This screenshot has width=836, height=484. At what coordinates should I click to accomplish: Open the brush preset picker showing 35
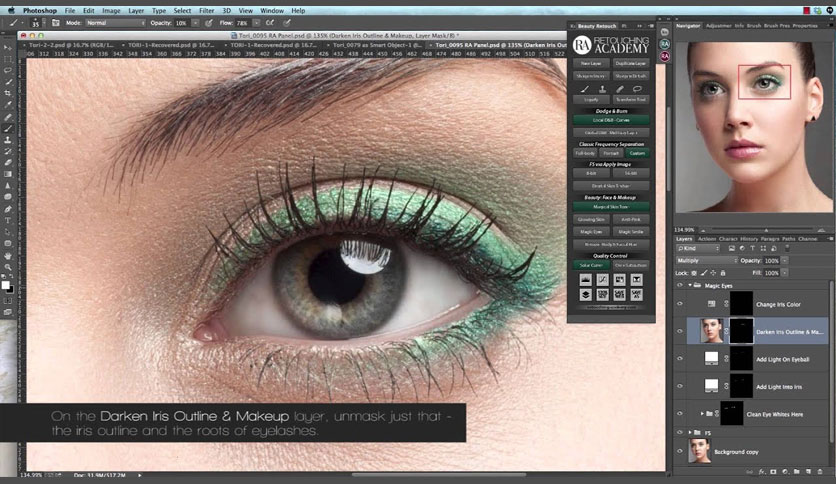(36, 23)
